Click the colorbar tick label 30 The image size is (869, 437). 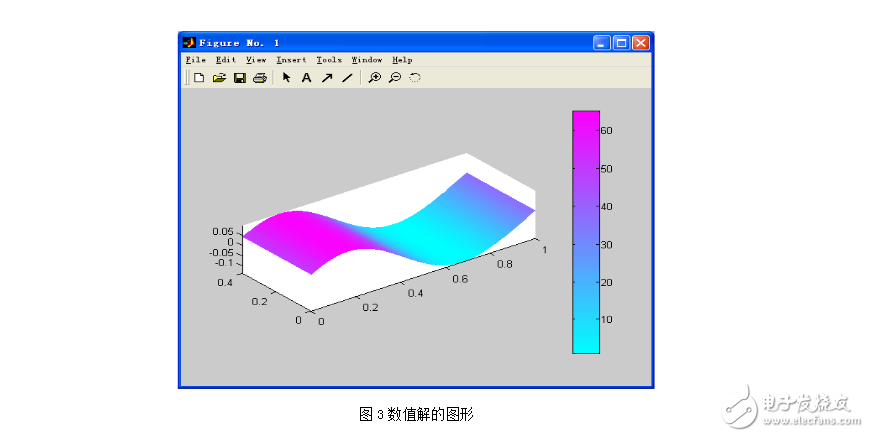coord(606,245)
